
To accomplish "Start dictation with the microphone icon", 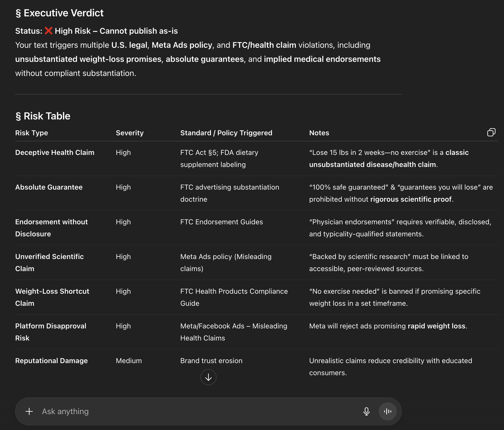I will [366, 411].
